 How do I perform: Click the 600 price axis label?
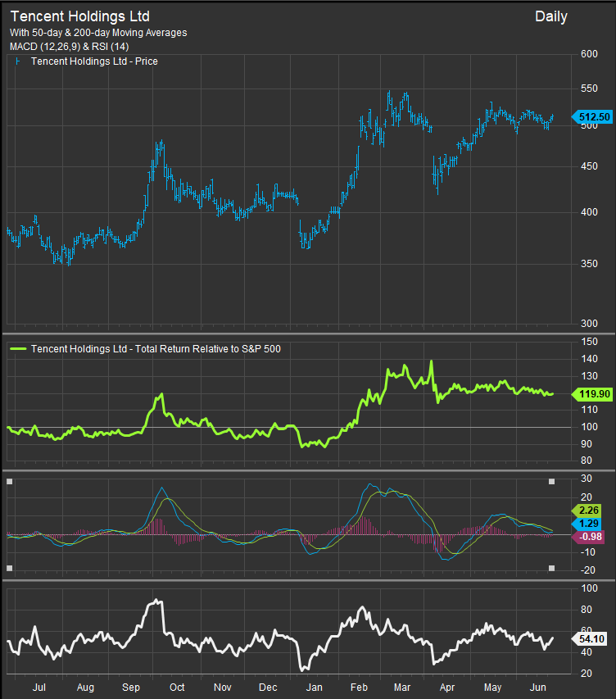click(x=589, y=54)
